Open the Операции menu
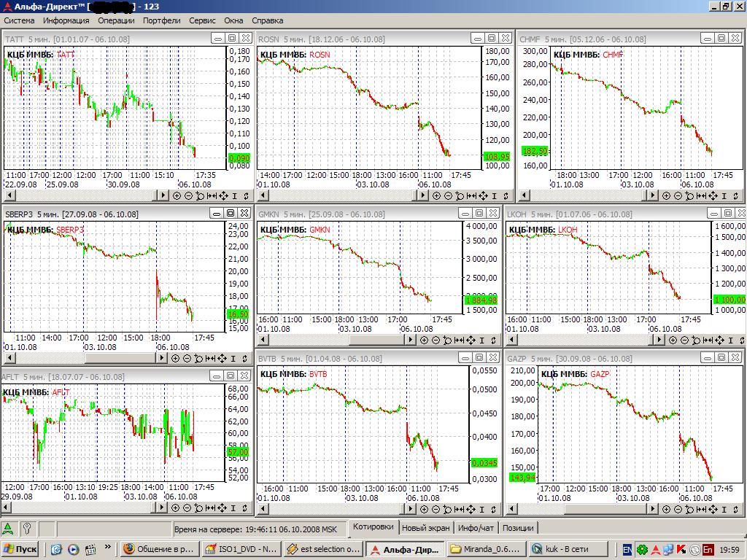This screenshot has height=560, width=747. [116, 20]
